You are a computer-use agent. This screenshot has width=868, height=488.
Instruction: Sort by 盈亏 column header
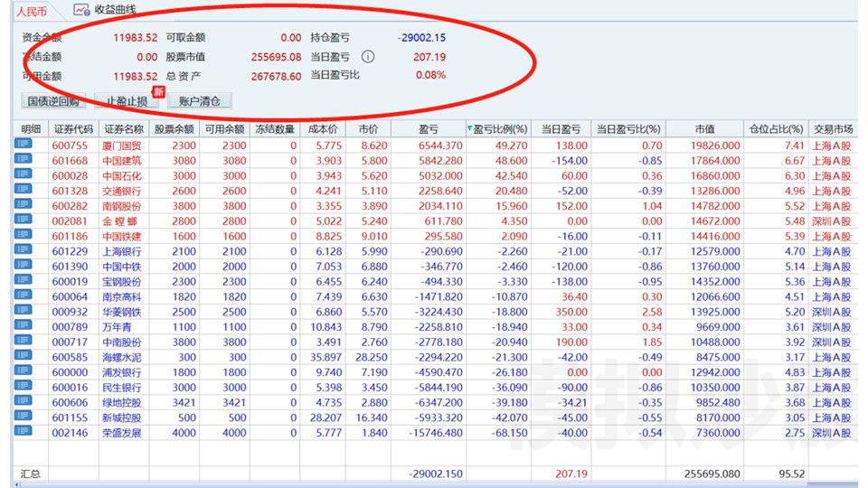(429, 129)
